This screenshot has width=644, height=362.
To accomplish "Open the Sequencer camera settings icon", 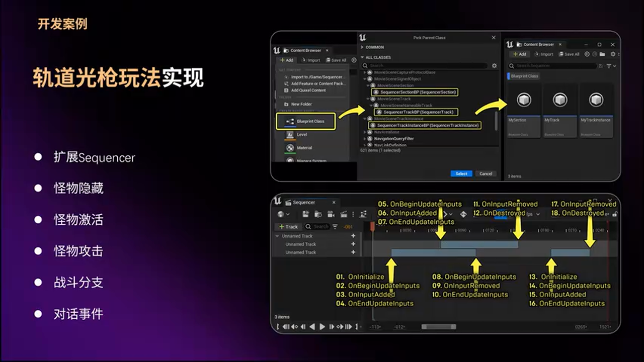I will (x=331, y=214).
